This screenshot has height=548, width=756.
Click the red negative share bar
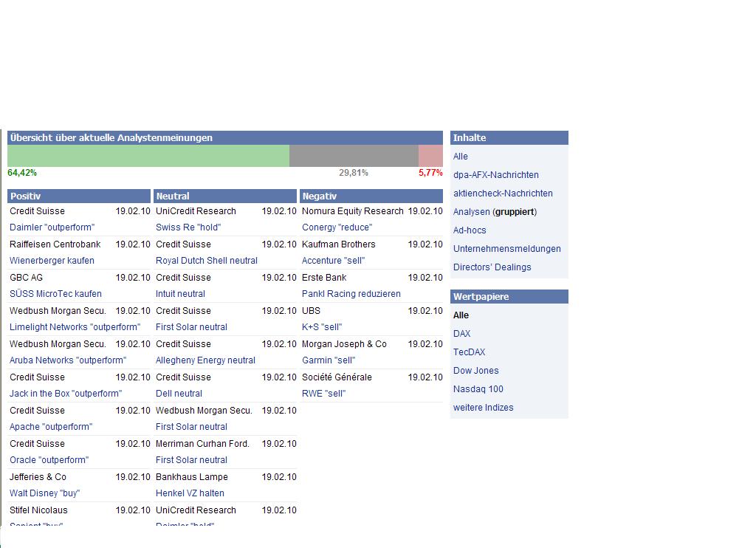point(430,156)
